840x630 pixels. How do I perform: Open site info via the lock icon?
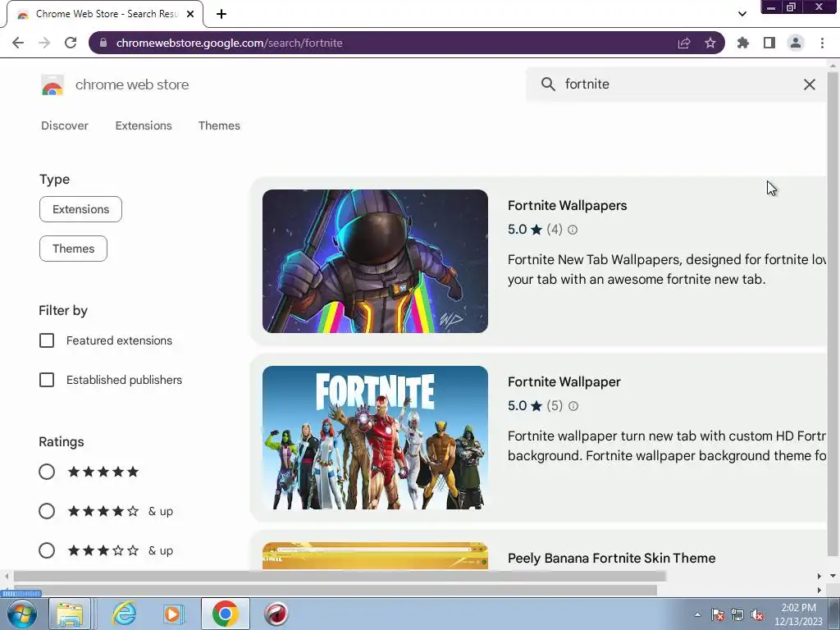tap(103, 43)
